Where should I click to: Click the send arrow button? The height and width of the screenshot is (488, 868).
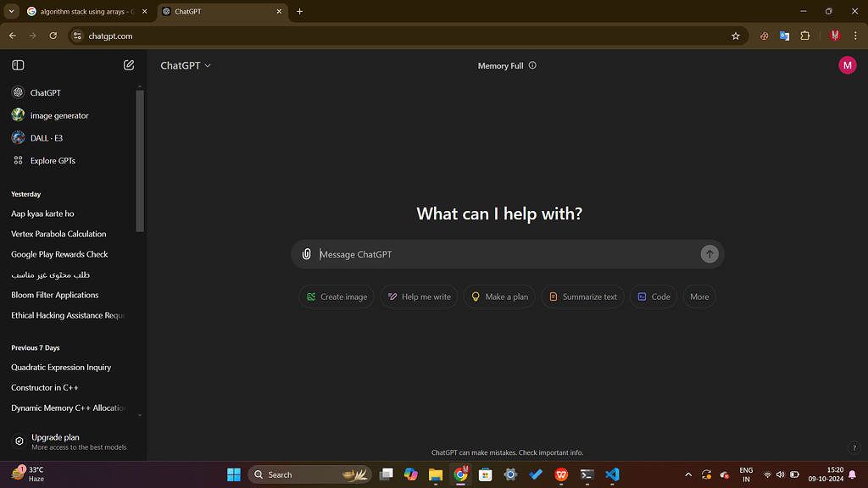[709, 253]
